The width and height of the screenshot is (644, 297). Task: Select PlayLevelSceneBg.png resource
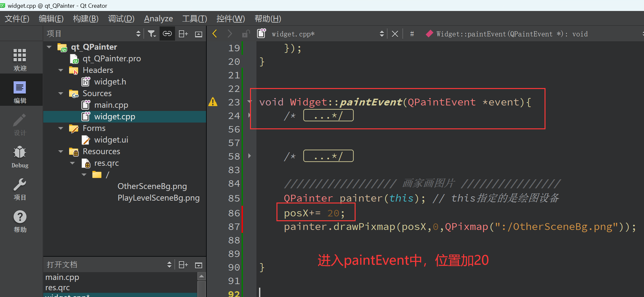159,198
